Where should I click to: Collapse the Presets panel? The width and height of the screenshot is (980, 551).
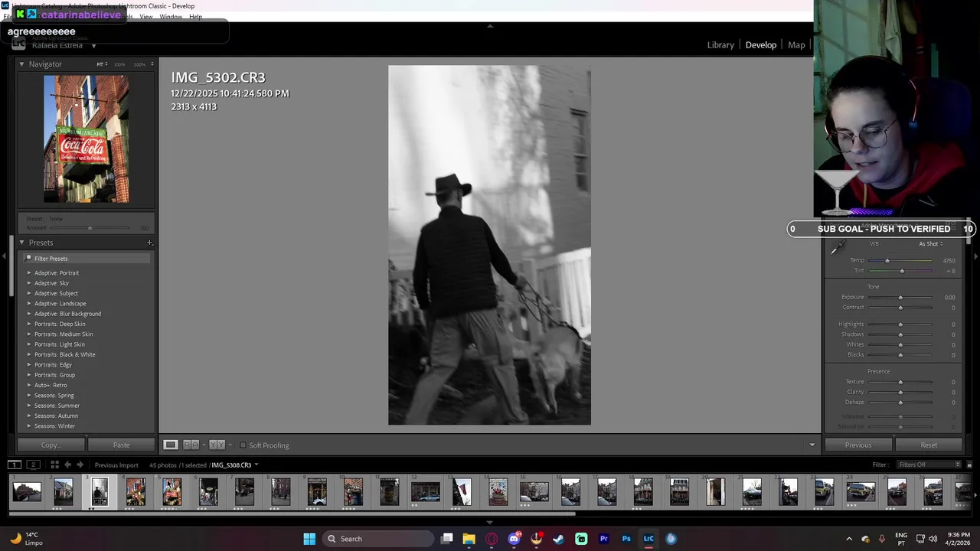click(x=21, y=243)
